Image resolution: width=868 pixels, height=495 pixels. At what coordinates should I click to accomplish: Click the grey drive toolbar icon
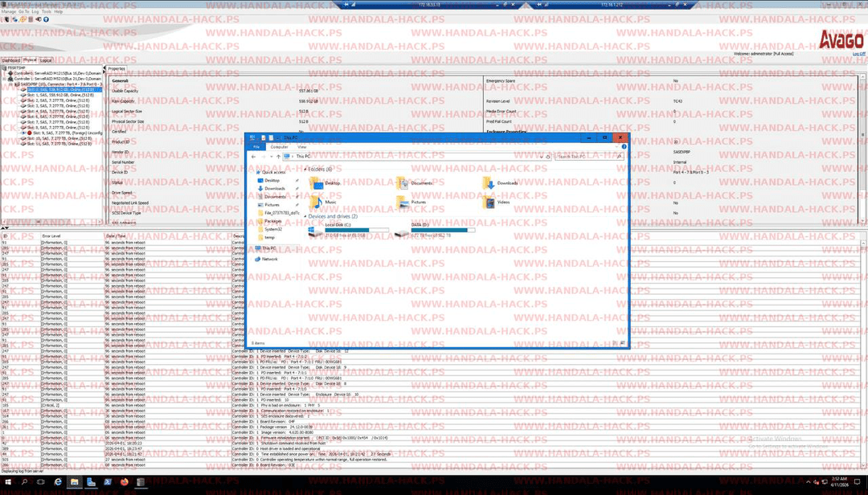(31, 18)
